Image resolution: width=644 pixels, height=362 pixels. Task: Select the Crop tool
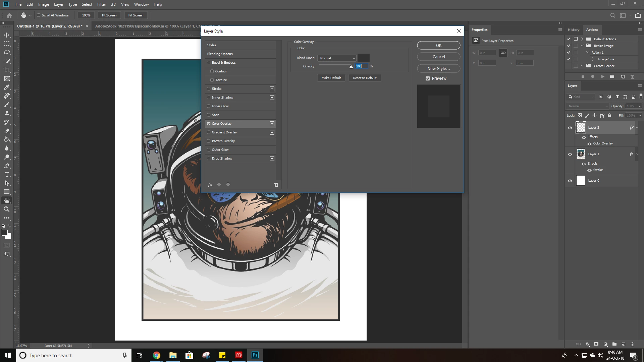7,70
